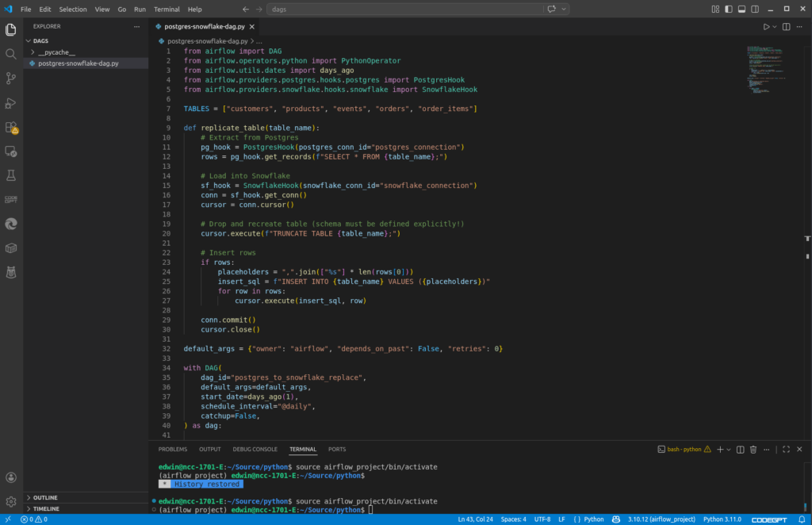The width and height of the screenshot is (812, 525).
Task: Open Manage gear icon
Action: point(11,502)
